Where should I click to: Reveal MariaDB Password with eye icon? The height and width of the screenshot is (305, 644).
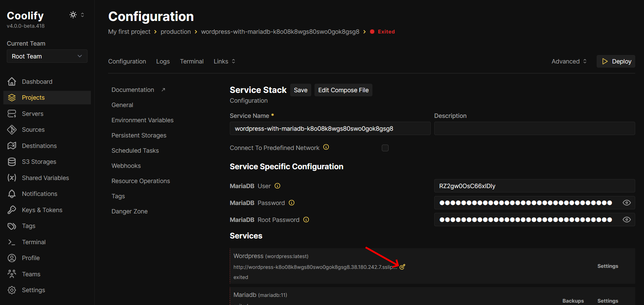pos(627,203)
